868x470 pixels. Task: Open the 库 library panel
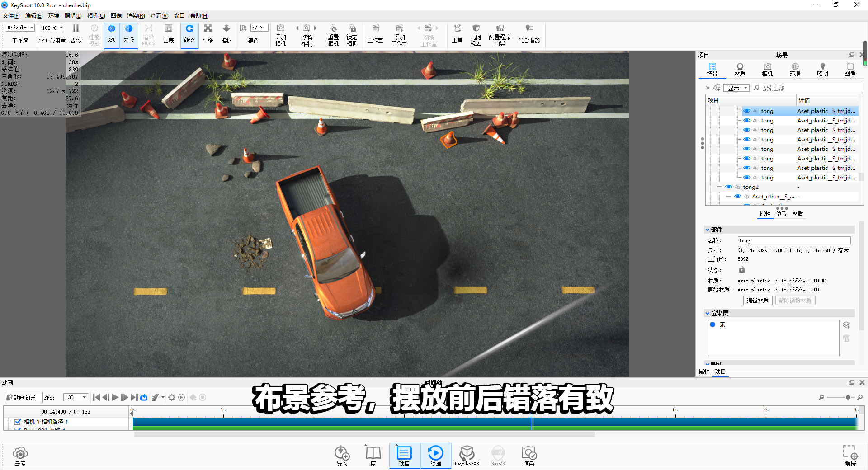(373, 456)
